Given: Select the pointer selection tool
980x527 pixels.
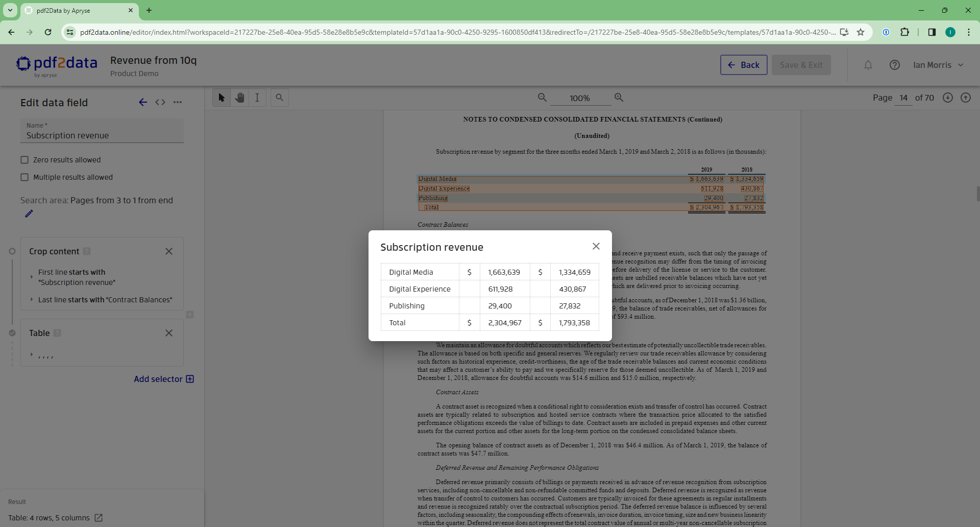Looking at the screenshot, I should (x=222, y=98).
